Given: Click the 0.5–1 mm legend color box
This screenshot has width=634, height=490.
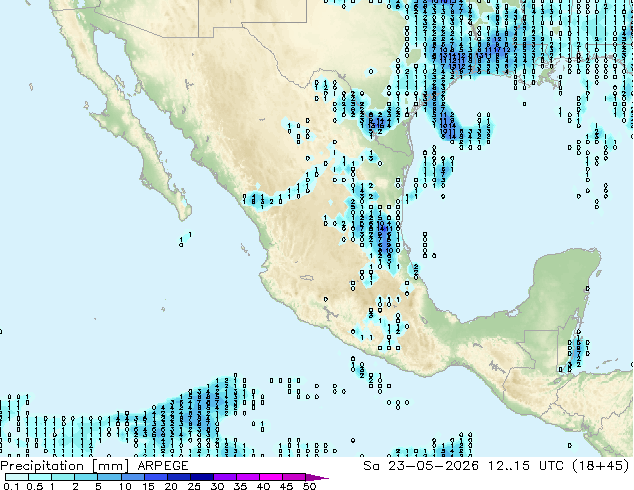Looking at the screenshot, I should click(40, 477).
